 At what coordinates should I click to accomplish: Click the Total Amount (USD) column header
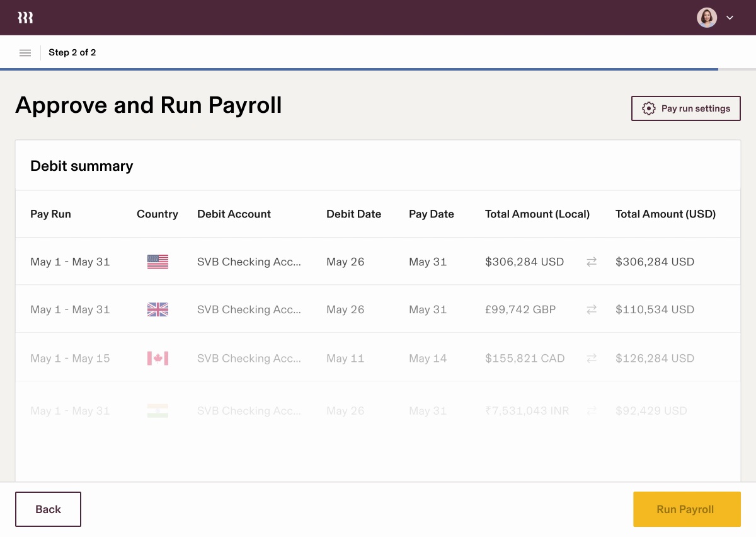[665, 214]
